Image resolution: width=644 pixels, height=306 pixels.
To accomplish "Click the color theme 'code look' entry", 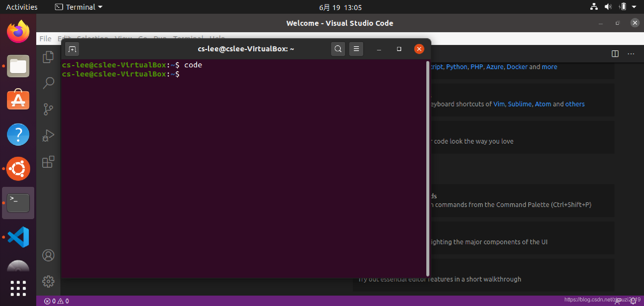I will 523,137.
